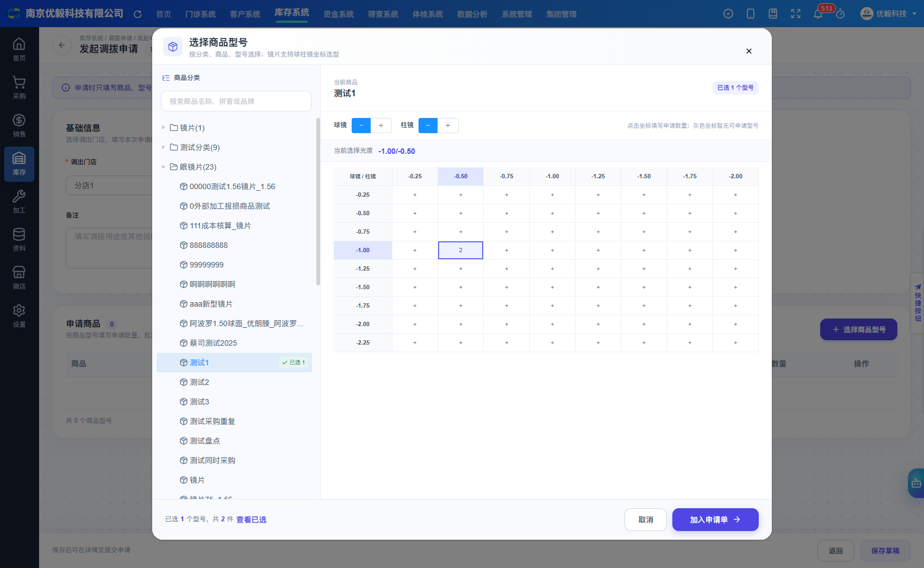Collapse the 眼镜片(23) category

coord(163,167)
